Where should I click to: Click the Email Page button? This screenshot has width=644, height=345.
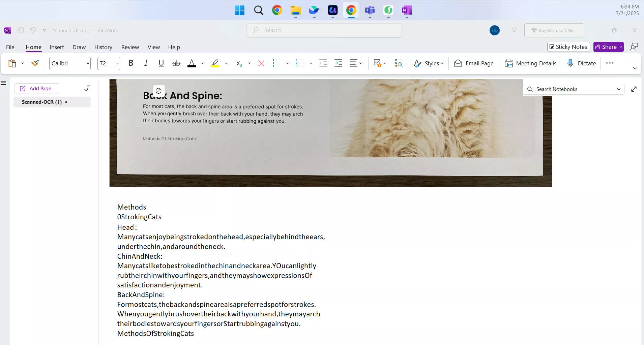(x=474, y=63)
